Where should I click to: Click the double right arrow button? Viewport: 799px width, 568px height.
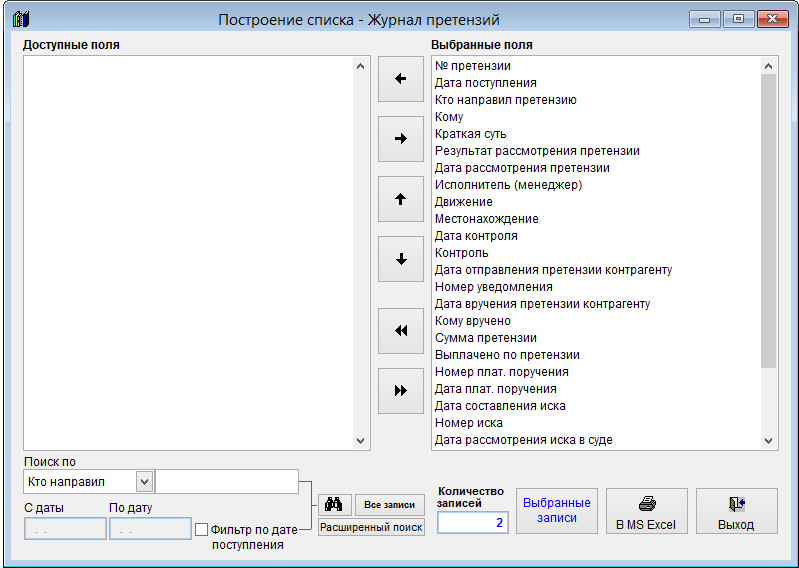coord(401,391)
